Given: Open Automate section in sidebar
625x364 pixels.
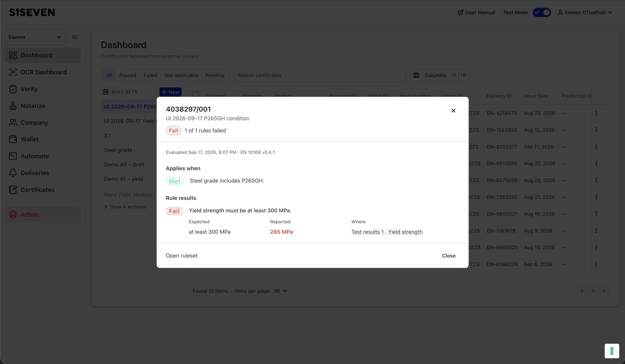Looking at the screenshot, I should tap(42, 156).
